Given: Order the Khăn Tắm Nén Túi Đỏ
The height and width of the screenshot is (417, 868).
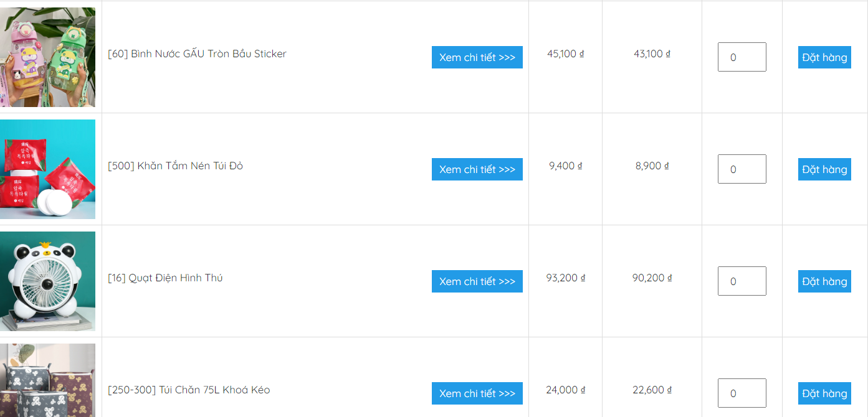Looking at the screenshot, I should [824, 169].
